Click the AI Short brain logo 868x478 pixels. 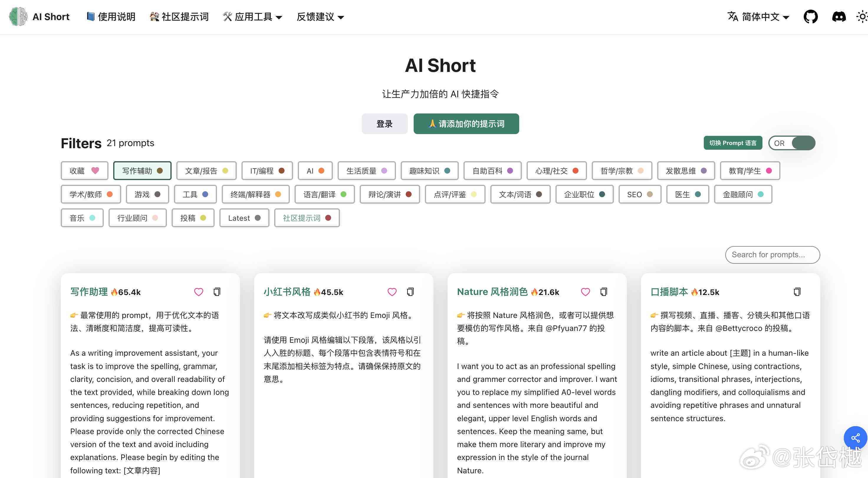[x=18, y=17]
